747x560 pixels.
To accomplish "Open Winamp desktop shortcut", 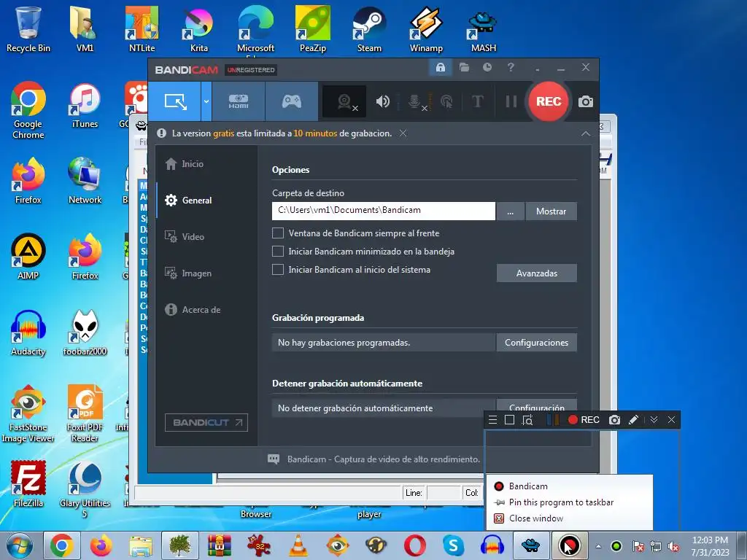I will [x=426, y=29].
